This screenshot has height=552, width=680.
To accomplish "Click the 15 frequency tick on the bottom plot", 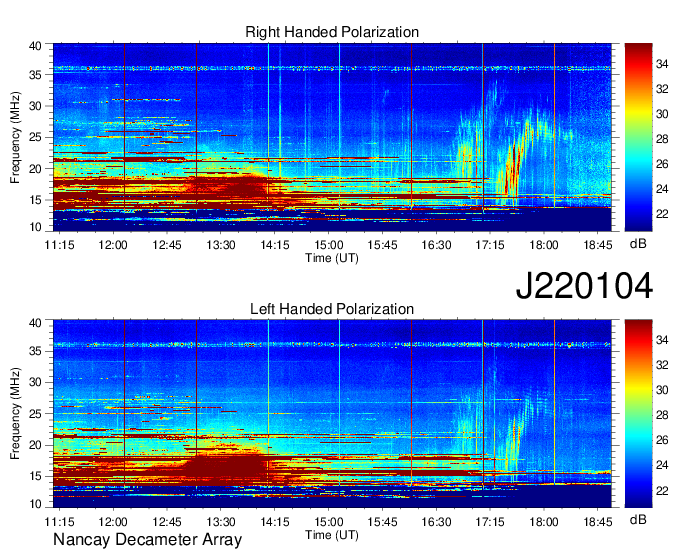I will coord(35,477).
